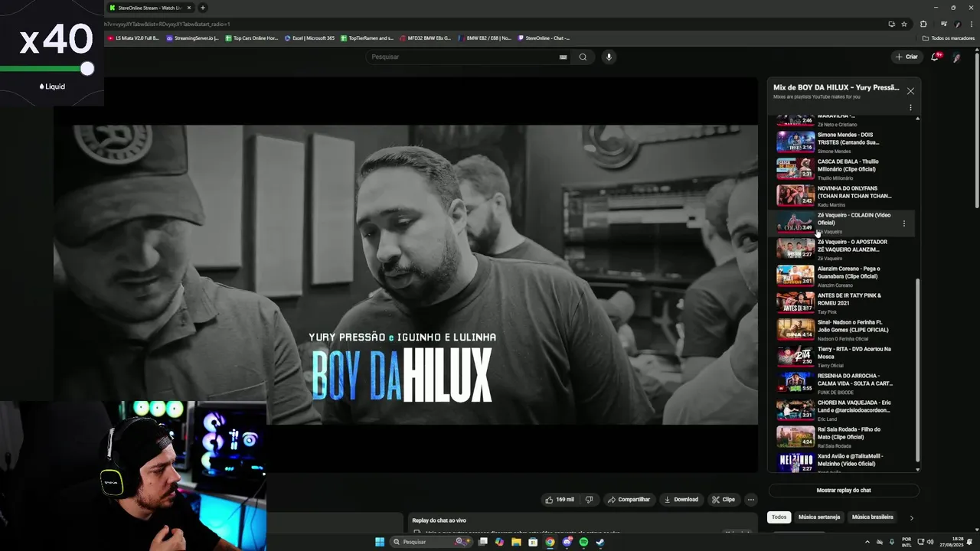Play RESENHA DO ARROCHA - CALMA VIDA
The width and height of the screenshot is (980, 551).
click(842, 383)
